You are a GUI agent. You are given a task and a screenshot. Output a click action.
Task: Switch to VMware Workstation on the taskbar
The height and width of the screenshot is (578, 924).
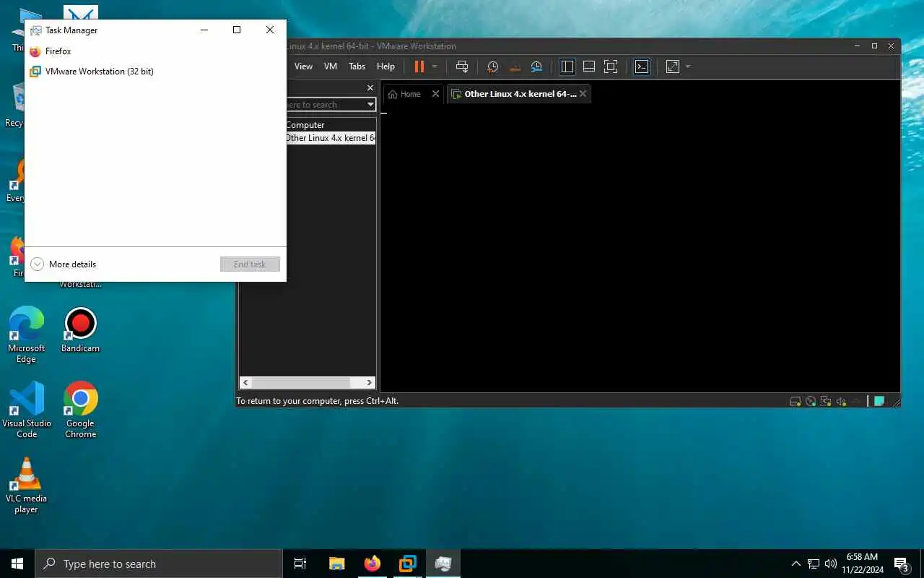pos(408,564)
